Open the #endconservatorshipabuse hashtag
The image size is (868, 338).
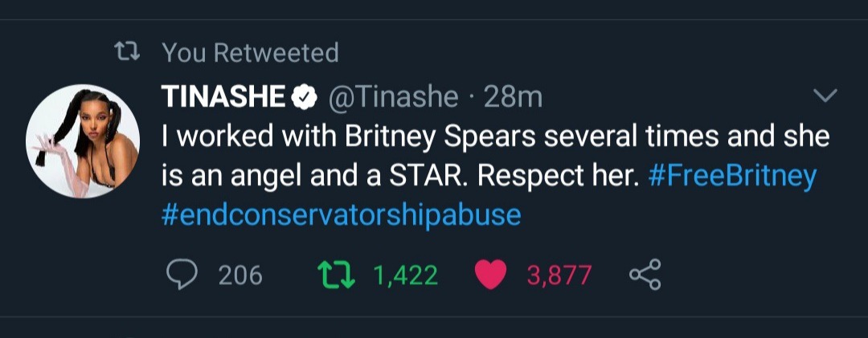point(341,215)
